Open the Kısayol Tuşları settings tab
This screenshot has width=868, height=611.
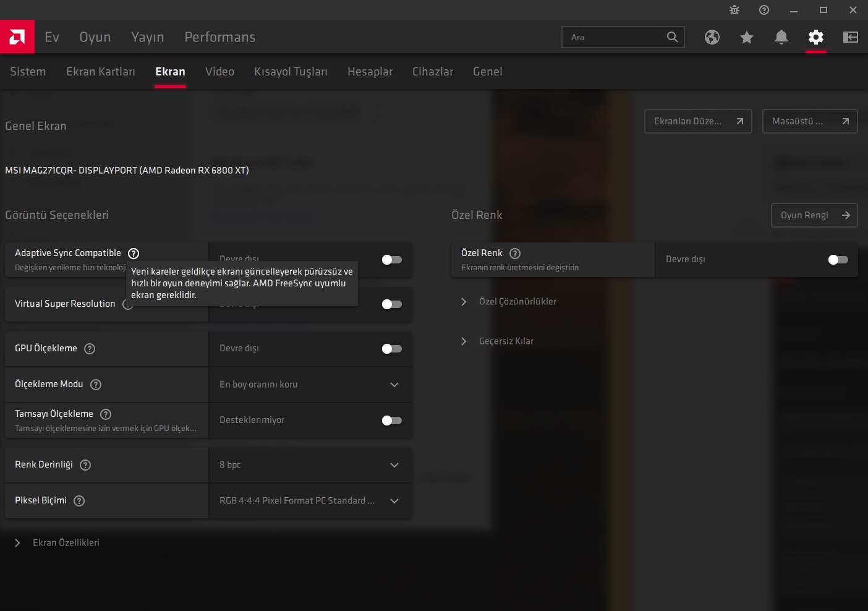click(291, 72)
